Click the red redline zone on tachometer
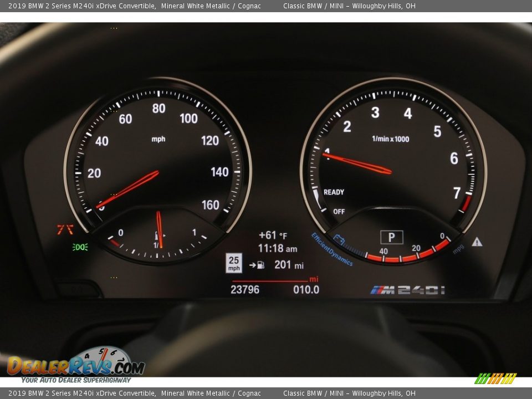This screenshot has width=532, height=399. pos(467,203)
